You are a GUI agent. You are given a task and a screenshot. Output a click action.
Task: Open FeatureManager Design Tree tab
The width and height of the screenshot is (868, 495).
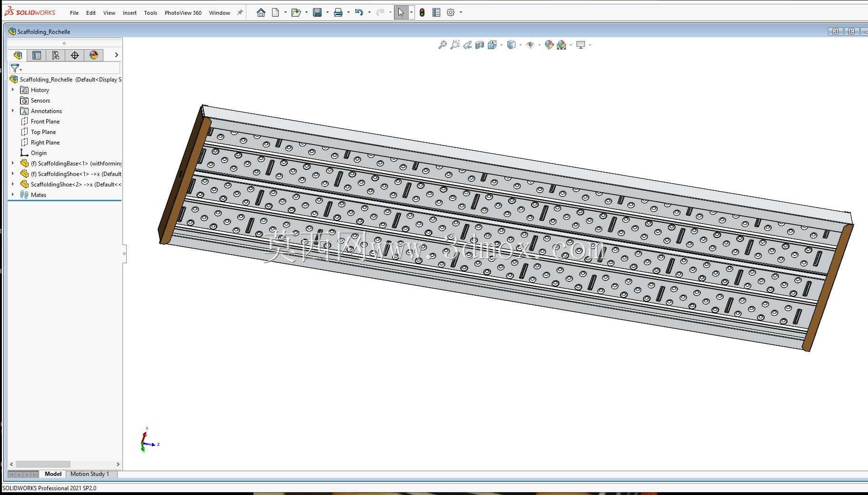click(18, 55)
